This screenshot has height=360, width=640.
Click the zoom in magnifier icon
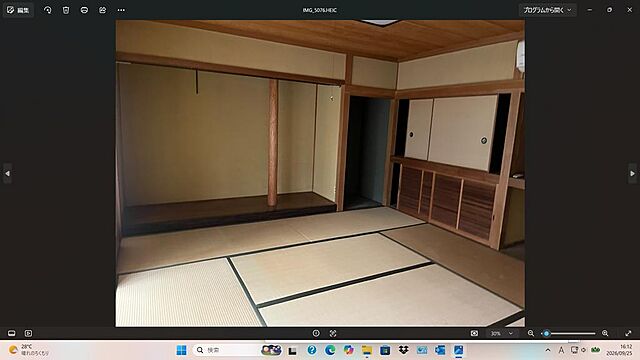coord(605,333)
